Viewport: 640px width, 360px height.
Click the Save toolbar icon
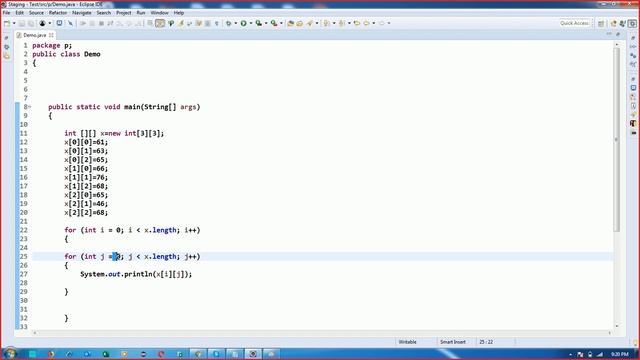(x=22, y=23)
